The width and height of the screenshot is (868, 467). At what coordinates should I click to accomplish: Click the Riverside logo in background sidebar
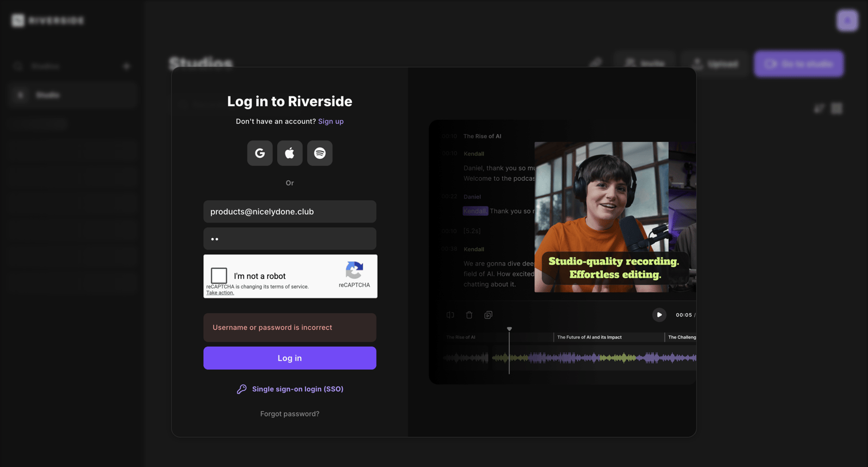point(48,21)
